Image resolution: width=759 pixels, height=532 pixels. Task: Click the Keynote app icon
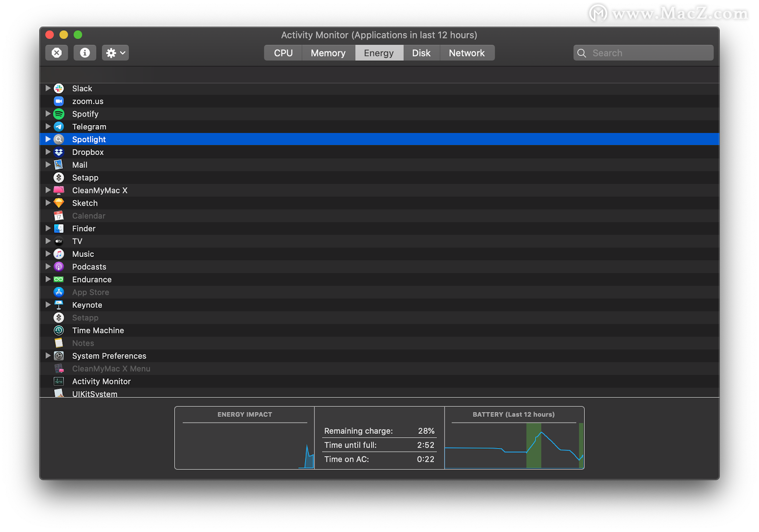pos(59,305)
